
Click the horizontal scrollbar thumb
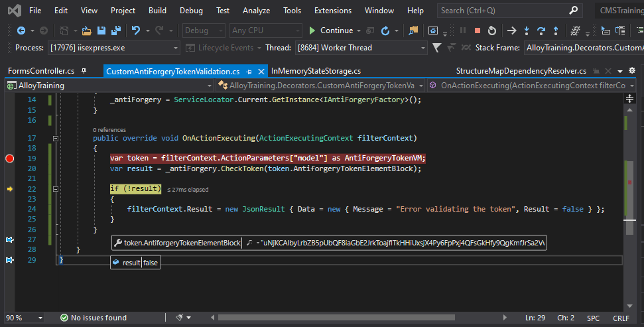[336, 318]
